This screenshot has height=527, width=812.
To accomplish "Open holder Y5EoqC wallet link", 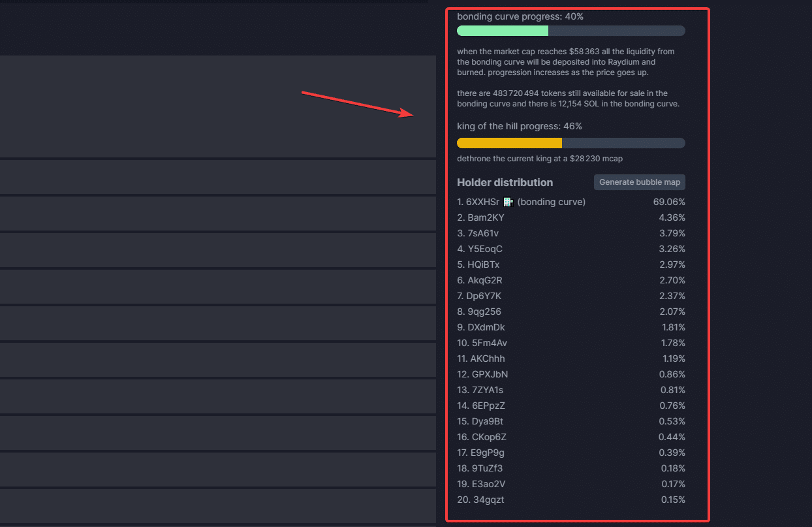I will [484, 249].
